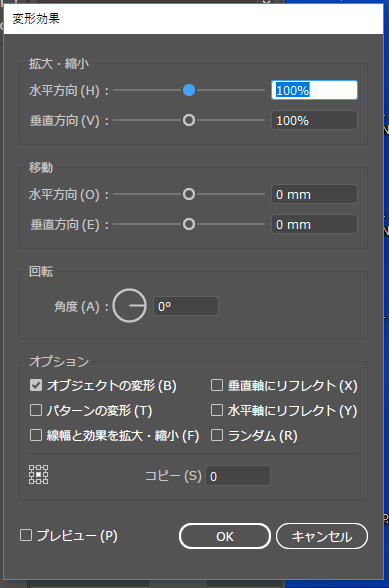Turn on プレビュー (P) checkbox
The height and width of the screenshot is (588, 389).
(x=26, y=535)
